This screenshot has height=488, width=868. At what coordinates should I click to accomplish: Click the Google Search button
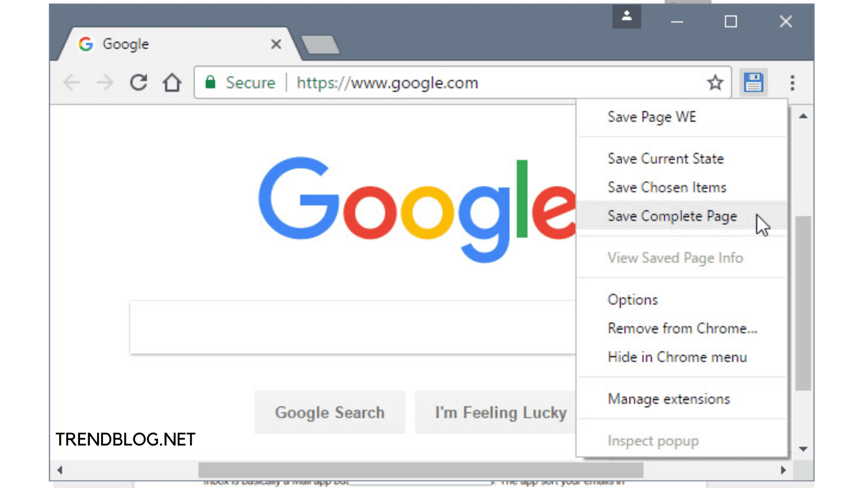click(x=329, y=412)
